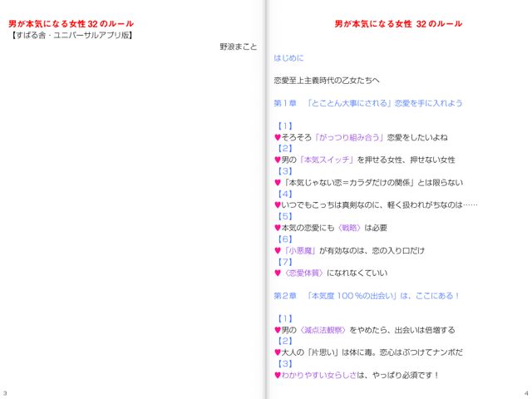Open rule link 「本気スイッチ」

pos(326,160)
